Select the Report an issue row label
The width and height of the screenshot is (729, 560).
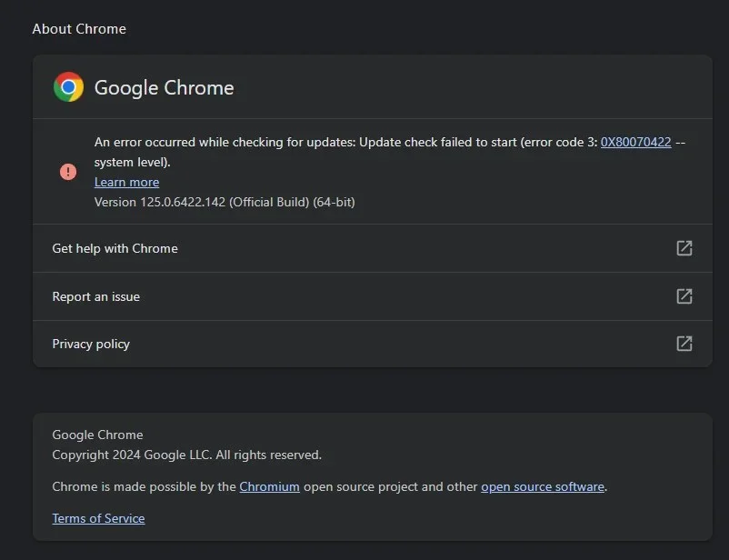click(95, 296)
